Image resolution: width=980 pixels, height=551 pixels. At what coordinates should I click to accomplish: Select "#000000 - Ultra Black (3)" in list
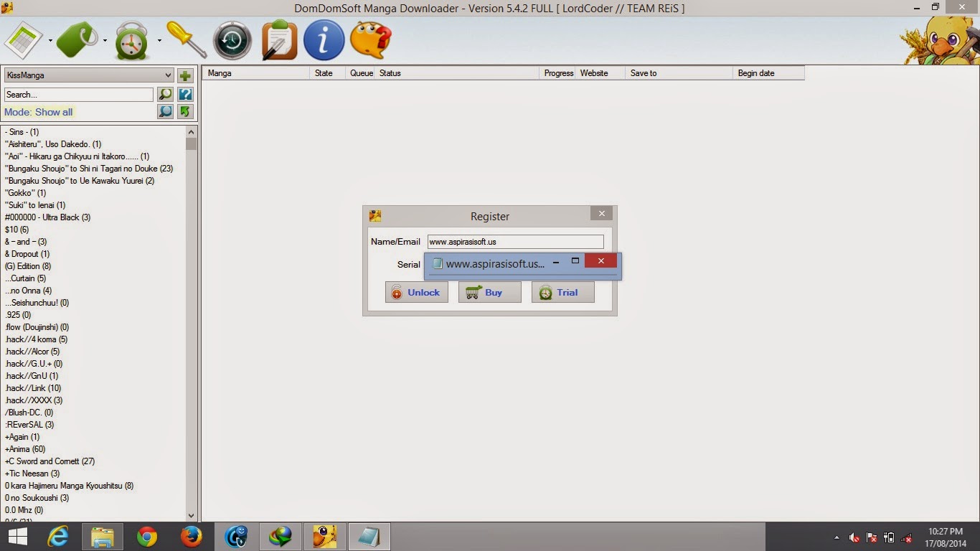tap(47, 217)
